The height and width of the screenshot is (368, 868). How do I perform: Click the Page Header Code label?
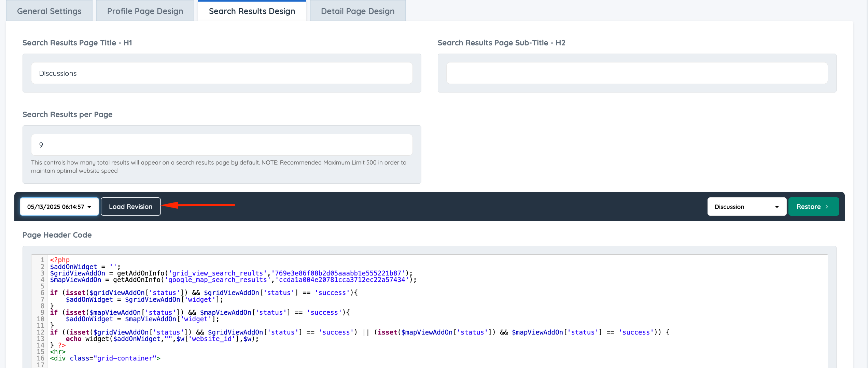point(57,235)
